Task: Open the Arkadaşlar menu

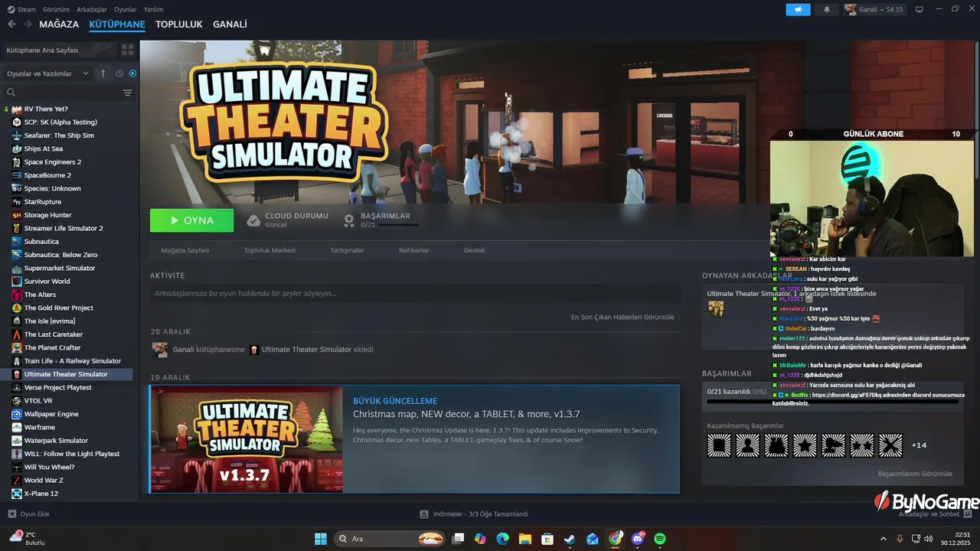Action: click(92, 9)
